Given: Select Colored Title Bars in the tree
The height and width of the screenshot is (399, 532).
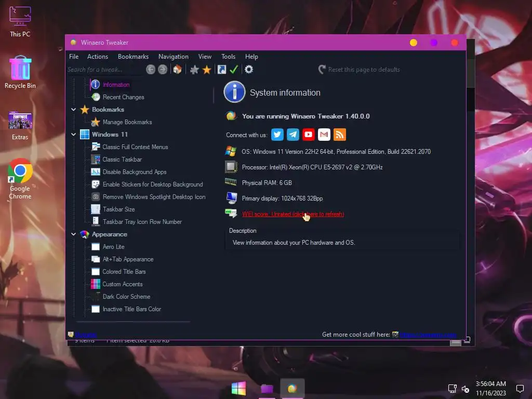Looking at the screenshot, I should (x=124, y=271).
